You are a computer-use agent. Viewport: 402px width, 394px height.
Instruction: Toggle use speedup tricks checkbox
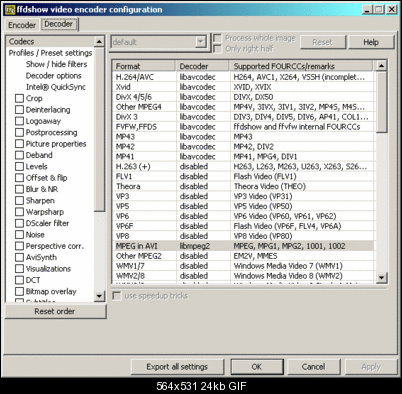pos(117,296)
